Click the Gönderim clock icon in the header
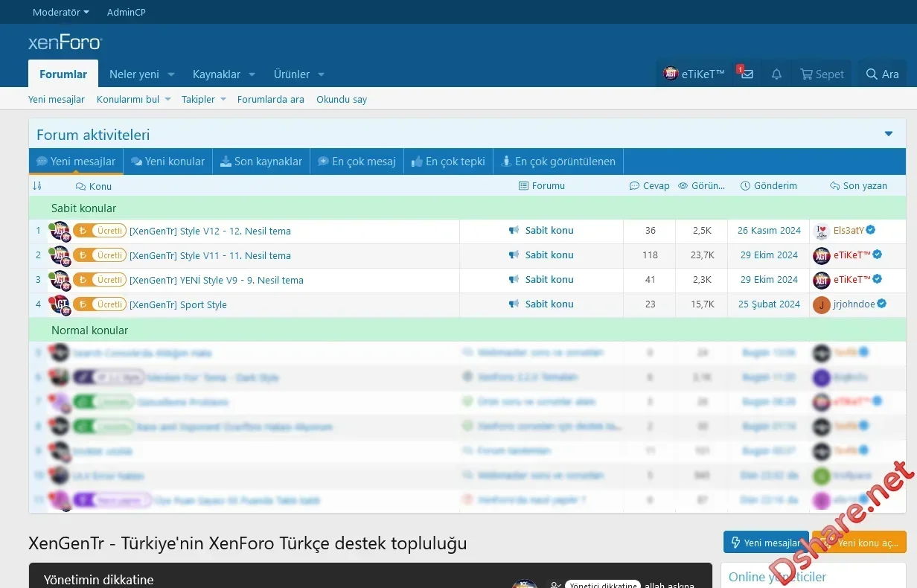The image size is (917, 588). pos(746,185)
